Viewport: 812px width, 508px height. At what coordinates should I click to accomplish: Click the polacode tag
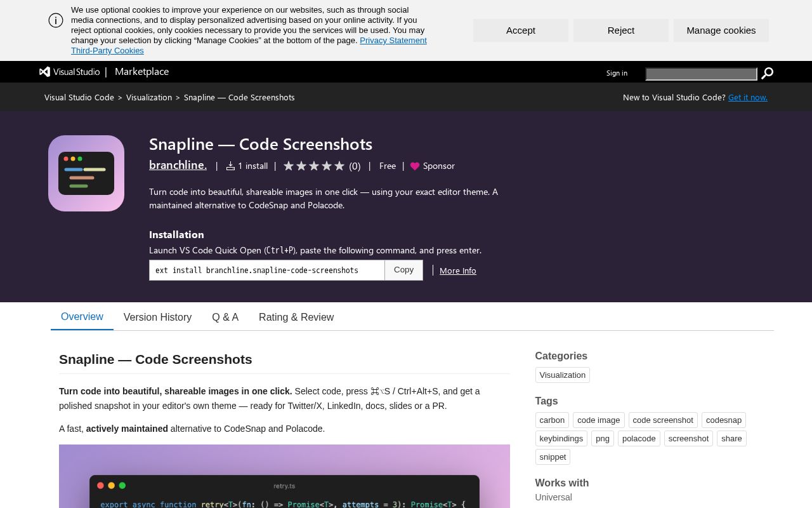pyautogui.click(x=639, y=439)
